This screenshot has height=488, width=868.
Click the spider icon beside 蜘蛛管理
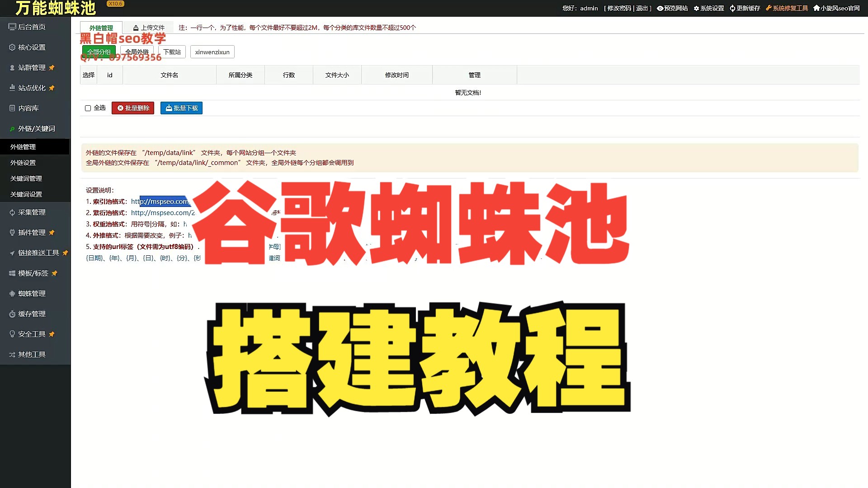pyautogui.click(x=12, y=294)
